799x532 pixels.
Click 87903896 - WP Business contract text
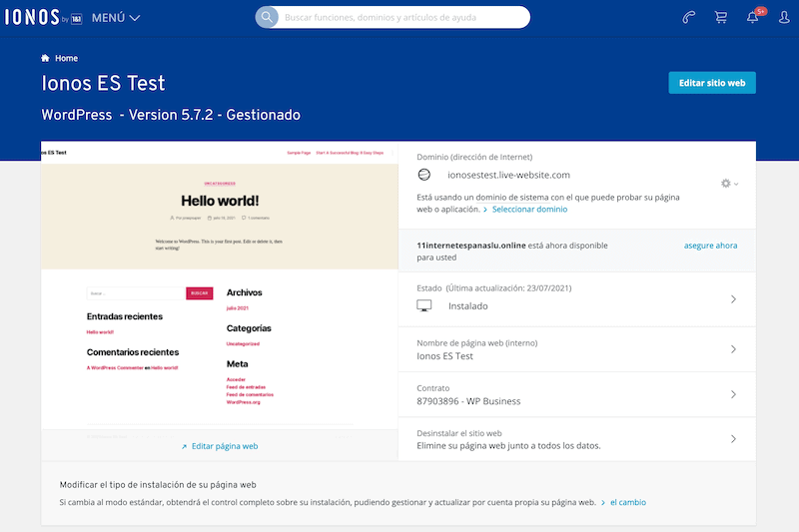468,401
